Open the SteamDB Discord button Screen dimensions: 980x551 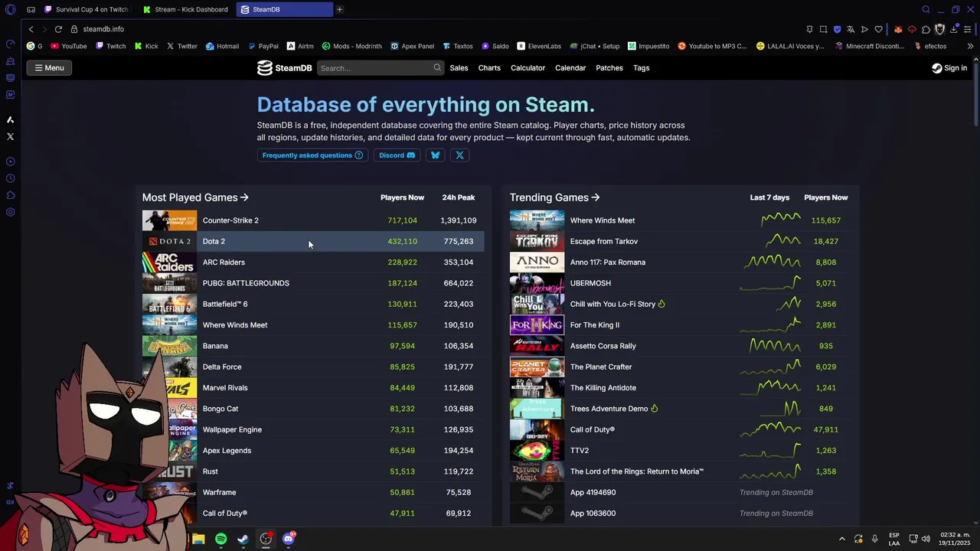click(x=397, y=155)
